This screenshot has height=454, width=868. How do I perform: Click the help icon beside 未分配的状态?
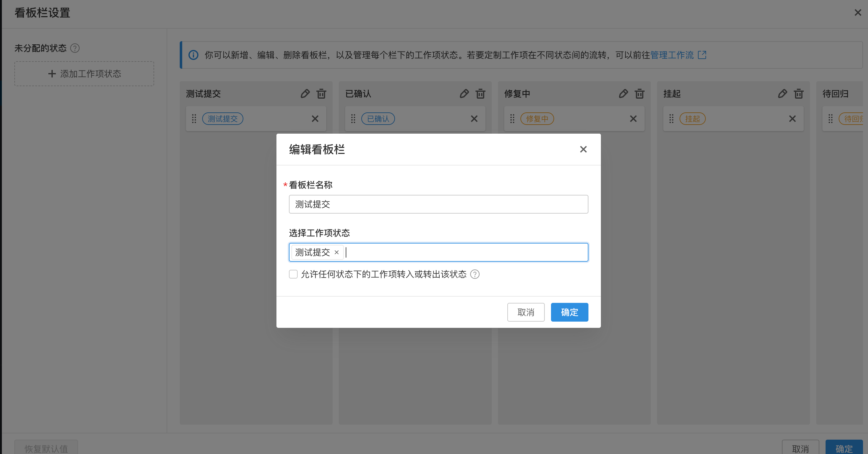coord(75,48)
